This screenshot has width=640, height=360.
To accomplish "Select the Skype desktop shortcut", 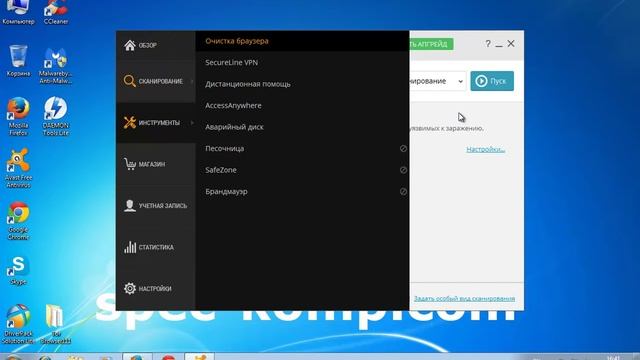I will click(x=18, y=270).
